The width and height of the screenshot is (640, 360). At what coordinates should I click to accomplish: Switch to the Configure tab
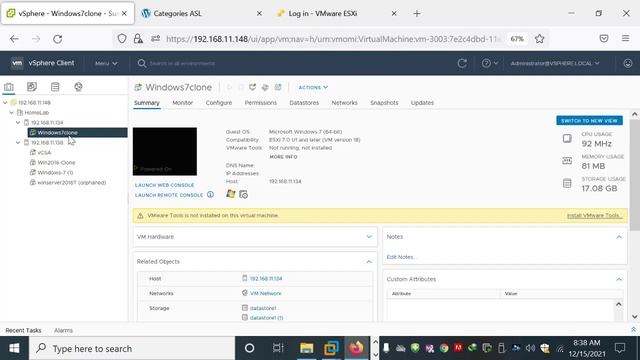click(x=219, y=103)
